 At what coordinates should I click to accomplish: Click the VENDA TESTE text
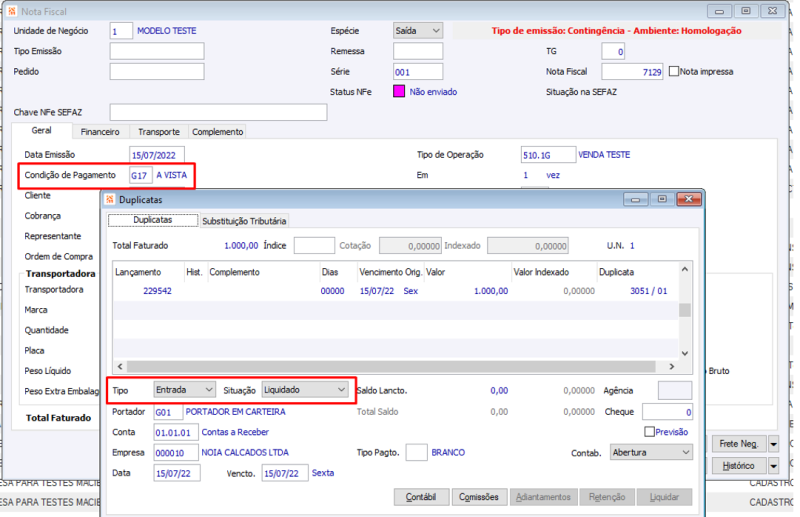pos(604,155)
